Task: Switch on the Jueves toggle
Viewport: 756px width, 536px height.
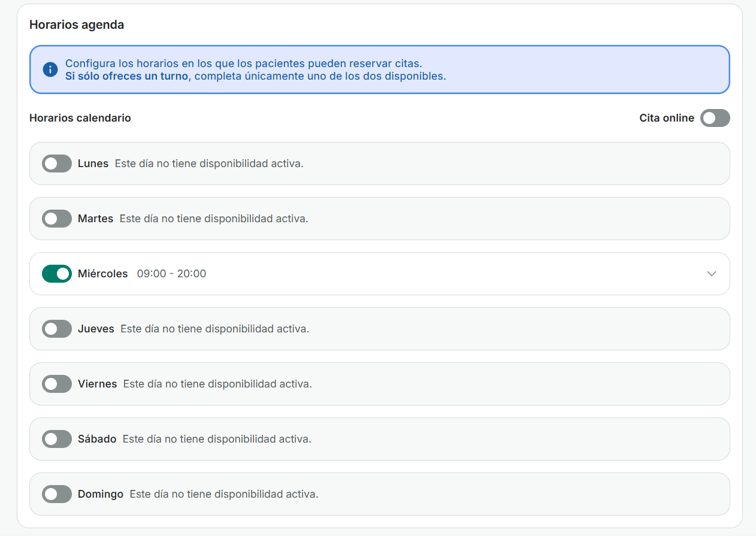Action: point(57,329)
